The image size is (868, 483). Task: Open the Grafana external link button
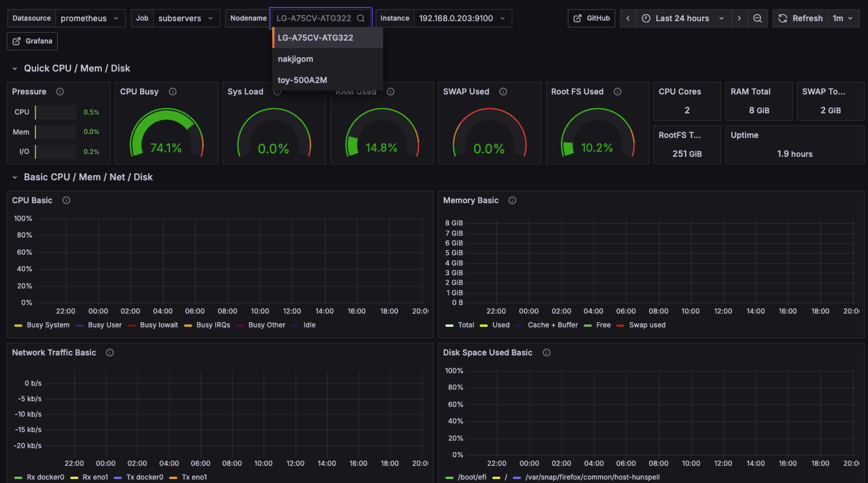32,41
